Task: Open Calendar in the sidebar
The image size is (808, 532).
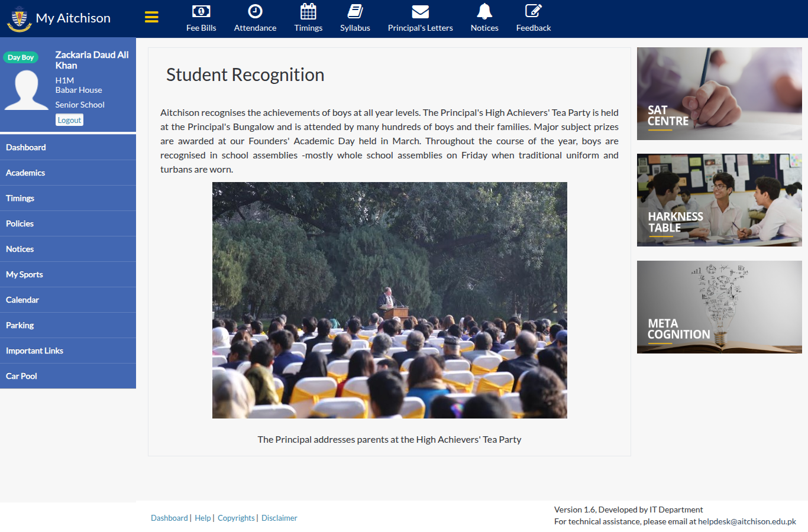Action: (x=68, y=300)
